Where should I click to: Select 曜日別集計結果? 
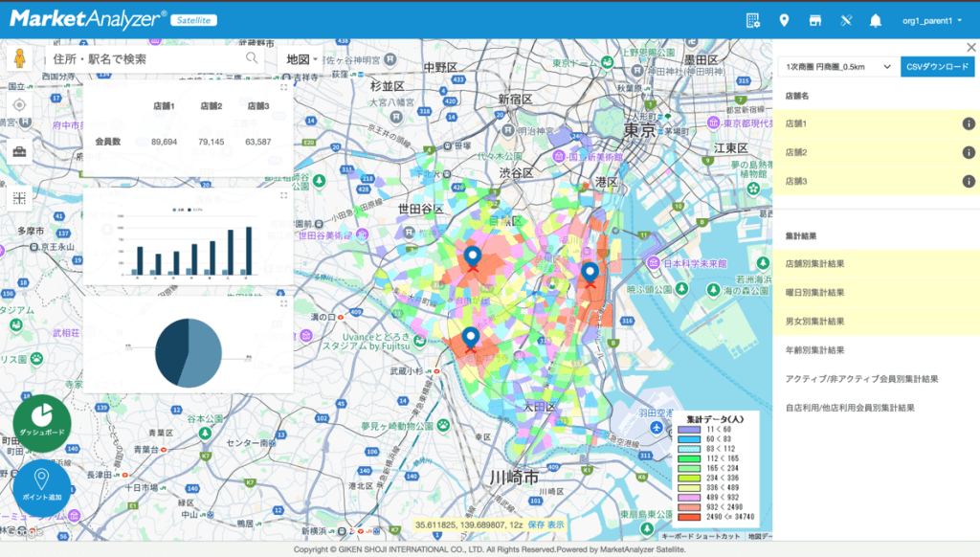pos(877,293)
